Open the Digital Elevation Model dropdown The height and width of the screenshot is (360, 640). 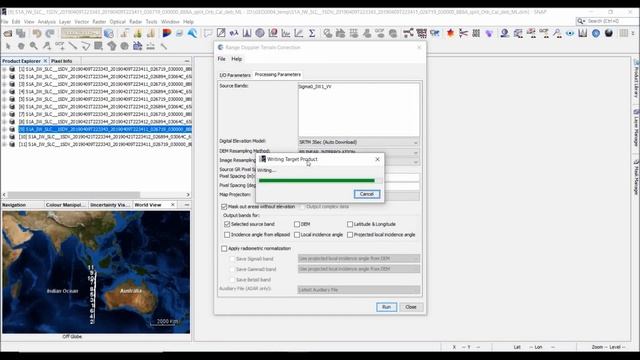(x=358, y=142)
